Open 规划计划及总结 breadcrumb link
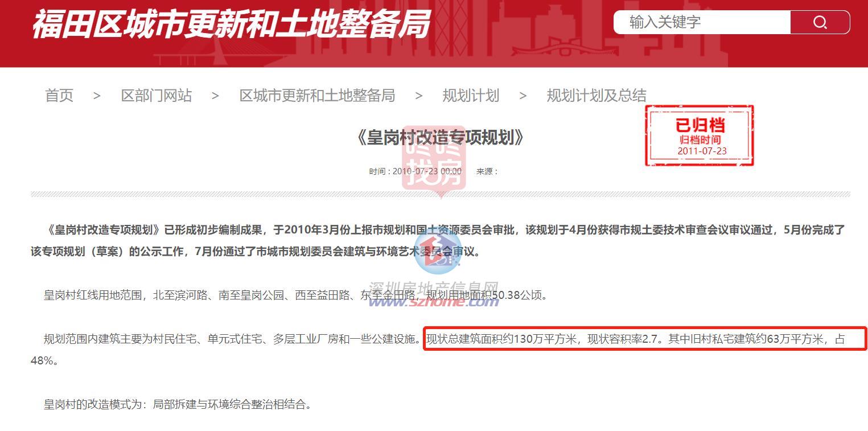868x431 pixels. click(596, 96)
